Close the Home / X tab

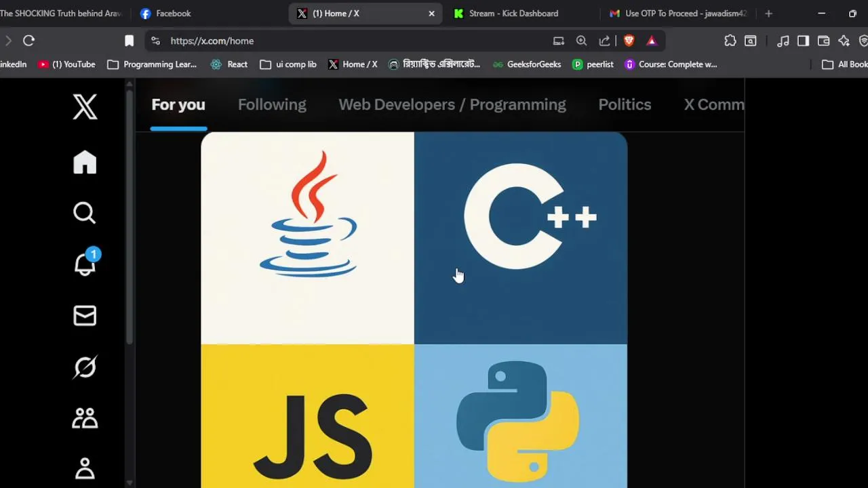click(x=431, y=14)
